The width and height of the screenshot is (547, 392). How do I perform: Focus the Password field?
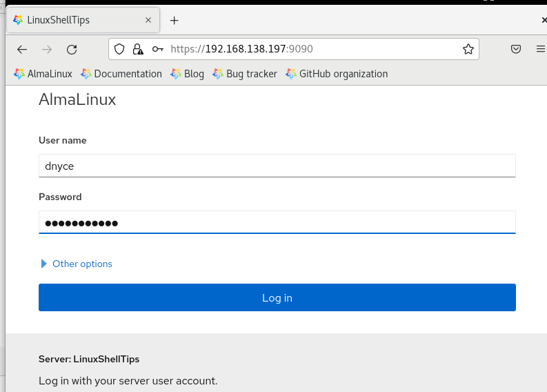(x=277, y=222)
